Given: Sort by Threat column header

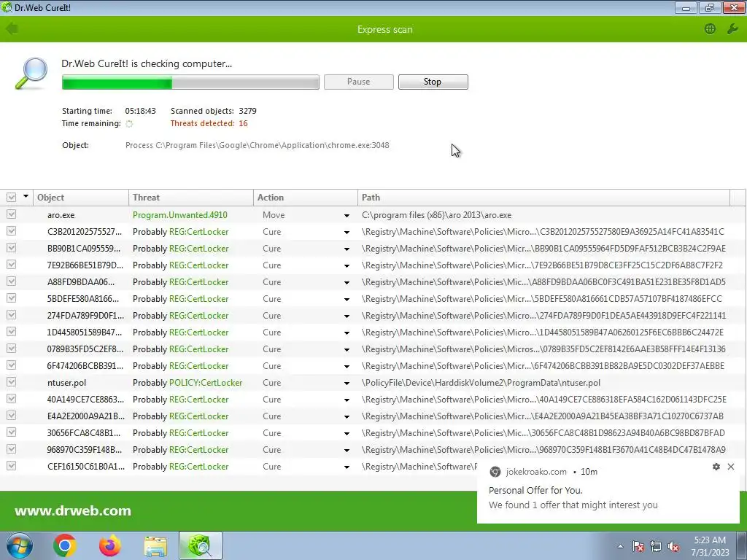Looking at the screenshot, I should 190,198.
